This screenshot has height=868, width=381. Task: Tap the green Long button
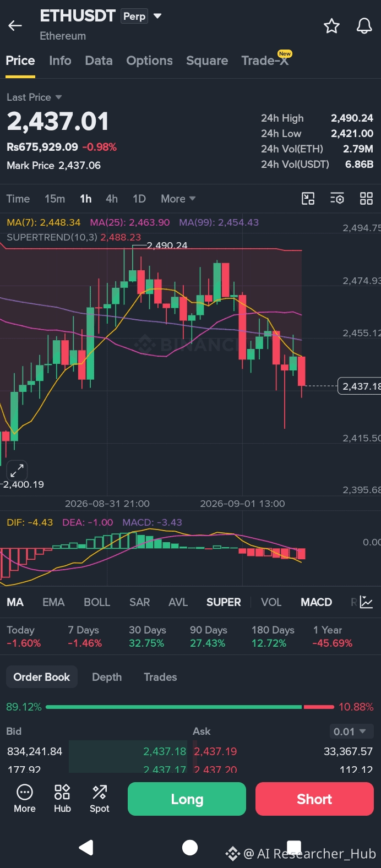click(x=187, y=799)
